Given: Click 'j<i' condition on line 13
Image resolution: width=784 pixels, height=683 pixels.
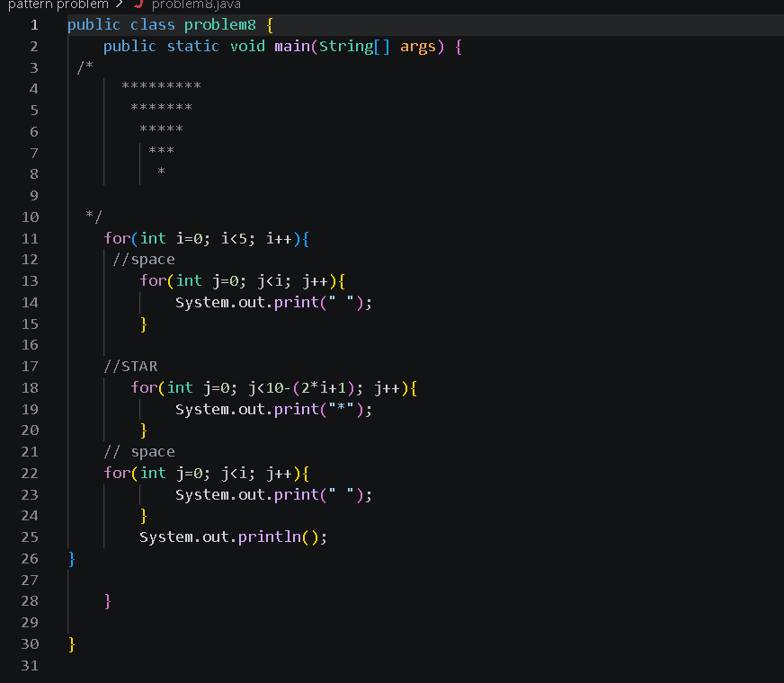Looking at the screenshot, I should pyautogui.click(x=270, y=281).
